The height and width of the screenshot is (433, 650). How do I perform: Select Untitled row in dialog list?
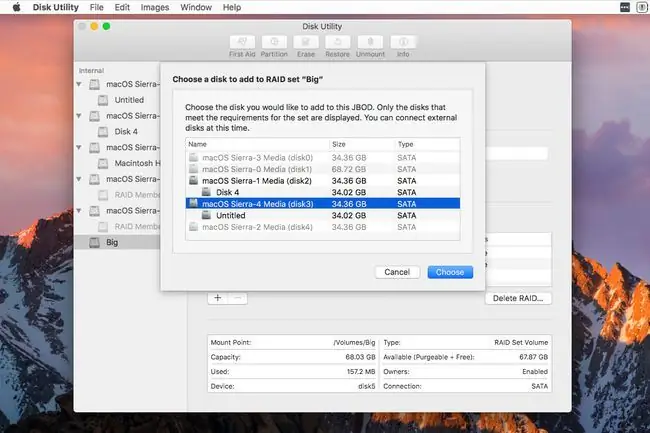pyautogui.click(x=323, y=215)
